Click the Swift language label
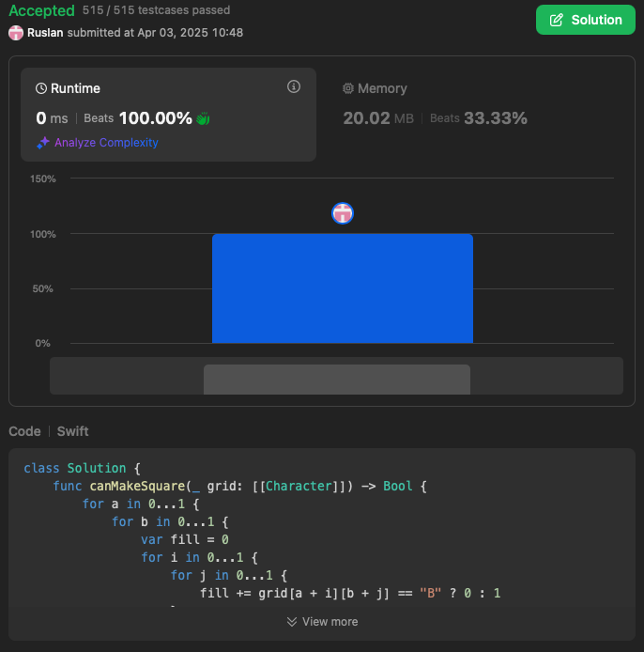This screenshot has height=652, width=644. [72, 431]
